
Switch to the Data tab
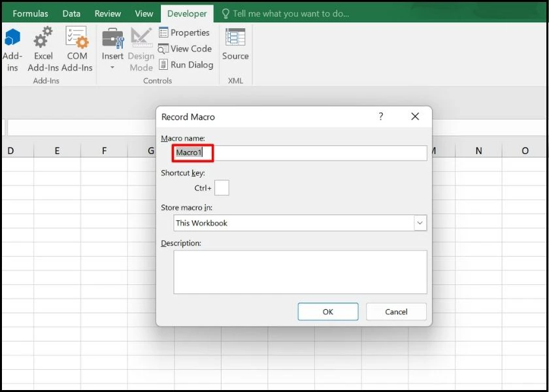[x=71, y=14]
